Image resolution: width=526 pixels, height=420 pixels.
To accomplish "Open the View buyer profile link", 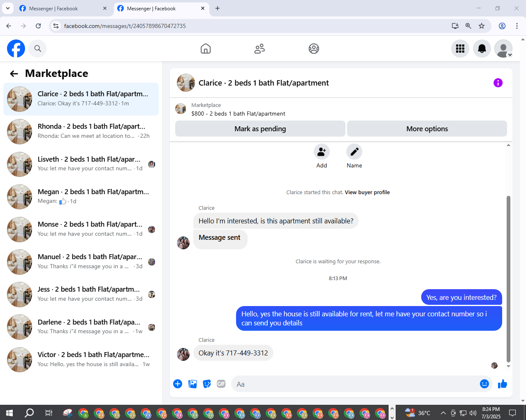I will 367,192.
